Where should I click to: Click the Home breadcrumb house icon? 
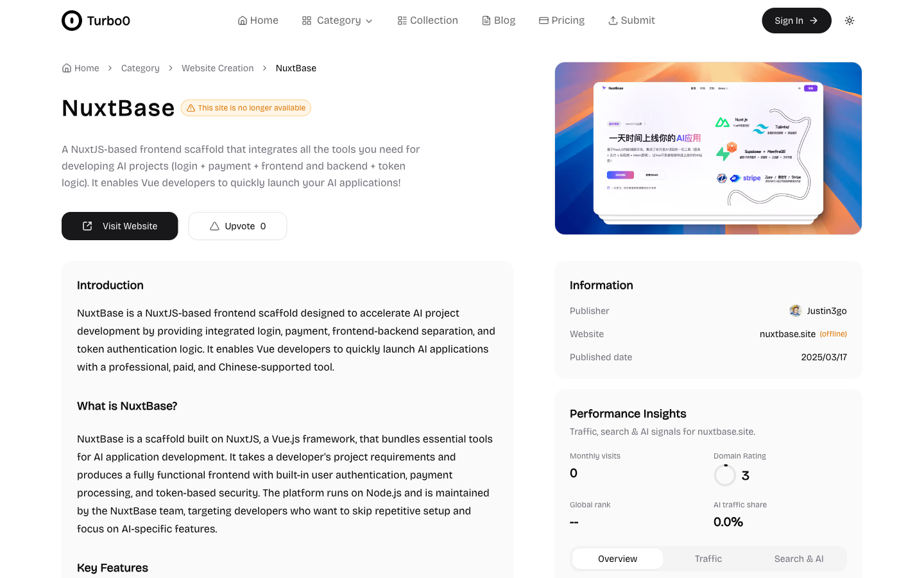pos(67,68)
